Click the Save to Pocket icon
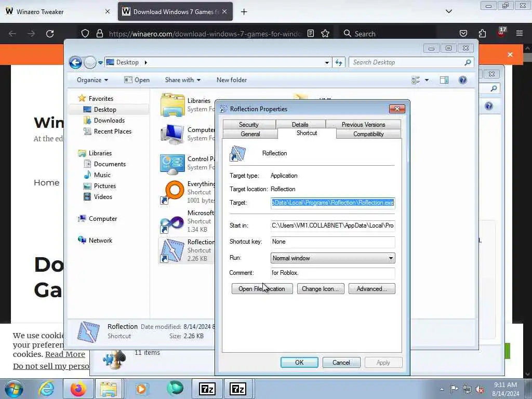 (x=463, y=33)
